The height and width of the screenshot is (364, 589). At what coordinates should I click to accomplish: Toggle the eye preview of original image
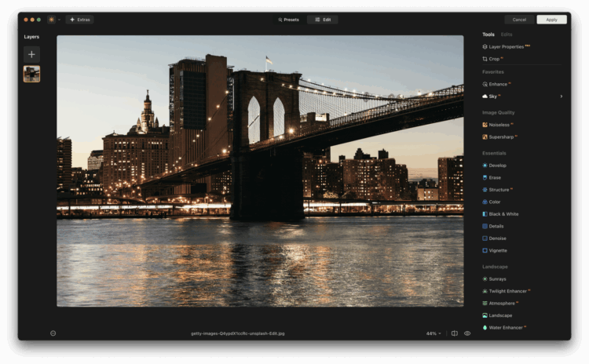point(467,333)
